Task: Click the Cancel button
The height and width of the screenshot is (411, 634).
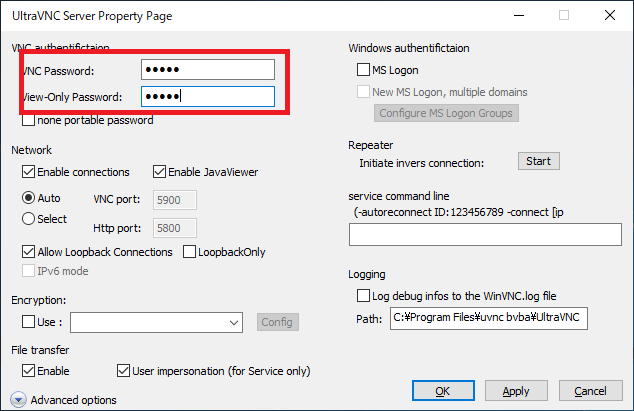Action: [591, 391]
